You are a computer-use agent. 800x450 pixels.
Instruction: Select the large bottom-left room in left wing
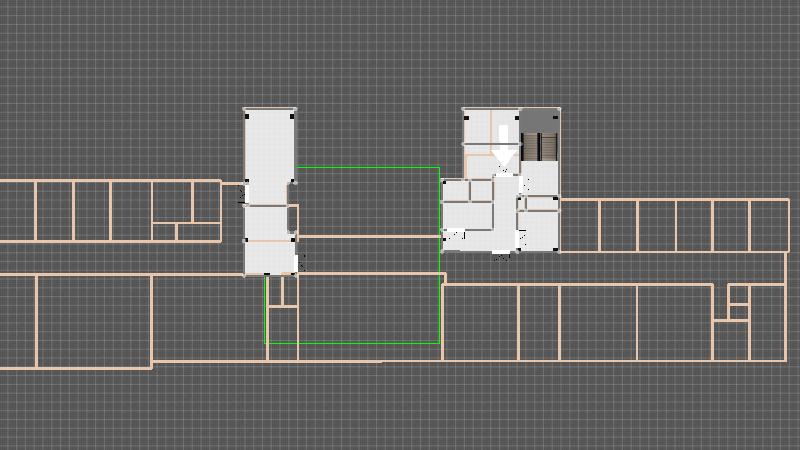click(94, 320)
